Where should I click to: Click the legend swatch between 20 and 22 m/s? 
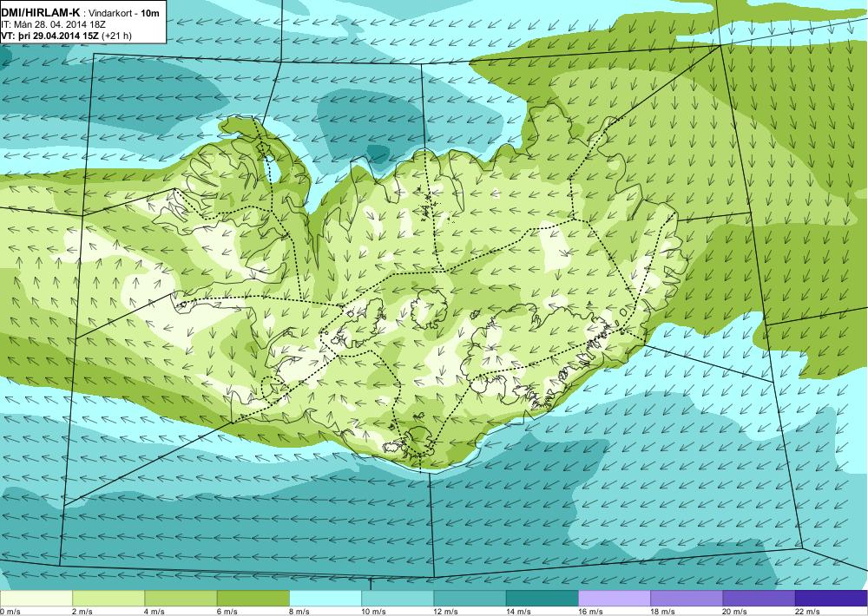tap(759, 599)
